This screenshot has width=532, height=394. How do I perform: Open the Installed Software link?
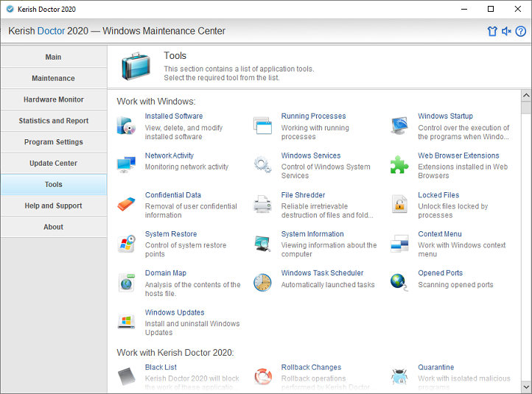pos(174,116)
